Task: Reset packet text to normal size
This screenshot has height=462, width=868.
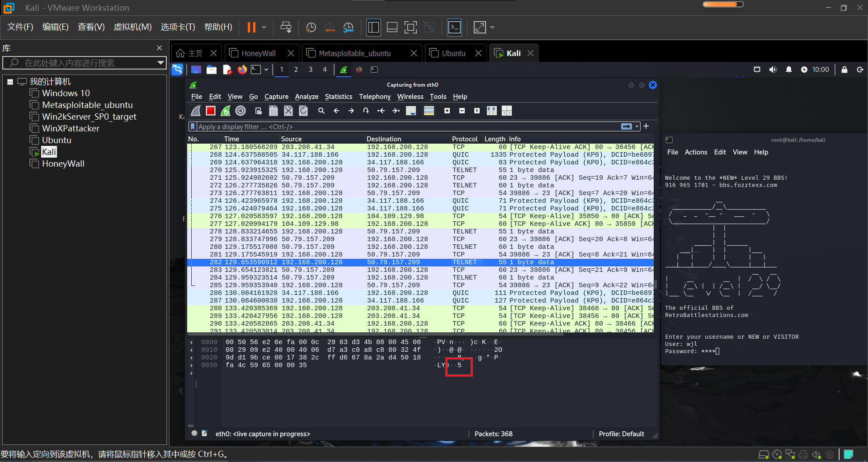Action: [x=477, y=111]
